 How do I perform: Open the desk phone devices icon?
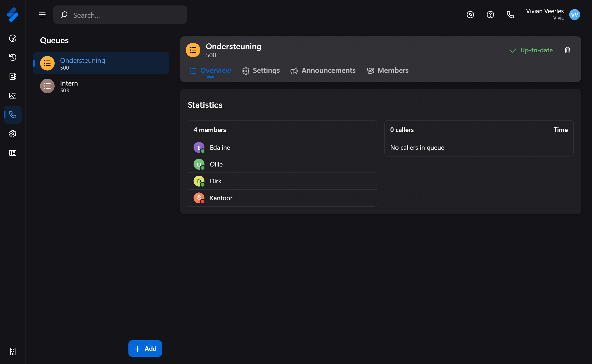(13, 153)
